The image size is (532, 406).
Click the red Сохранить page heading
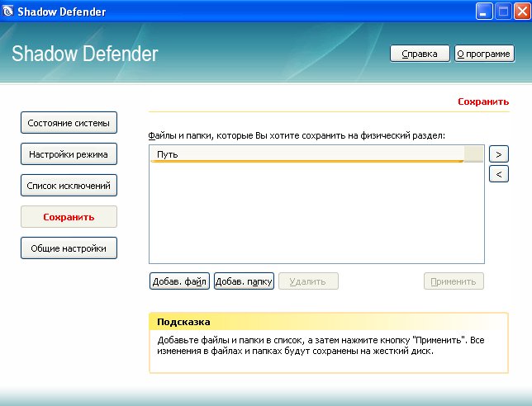(x=483, y=101)
